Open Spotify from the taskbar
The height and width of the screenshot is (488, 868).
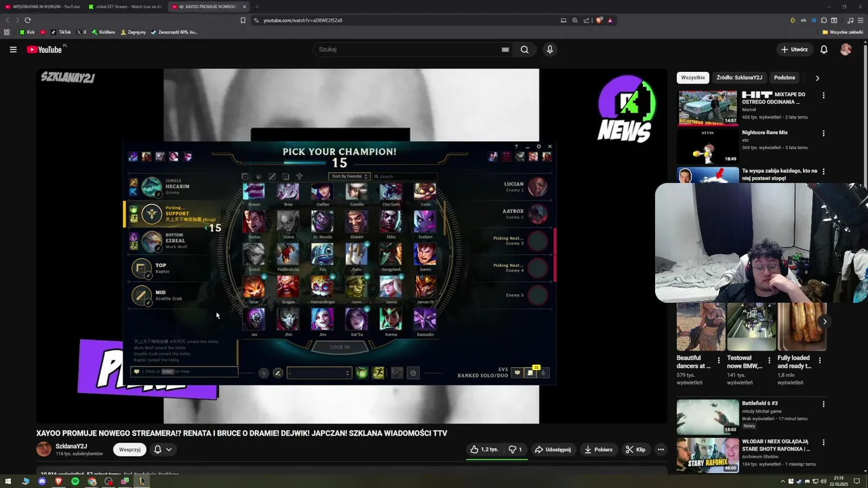click(75, 481)
